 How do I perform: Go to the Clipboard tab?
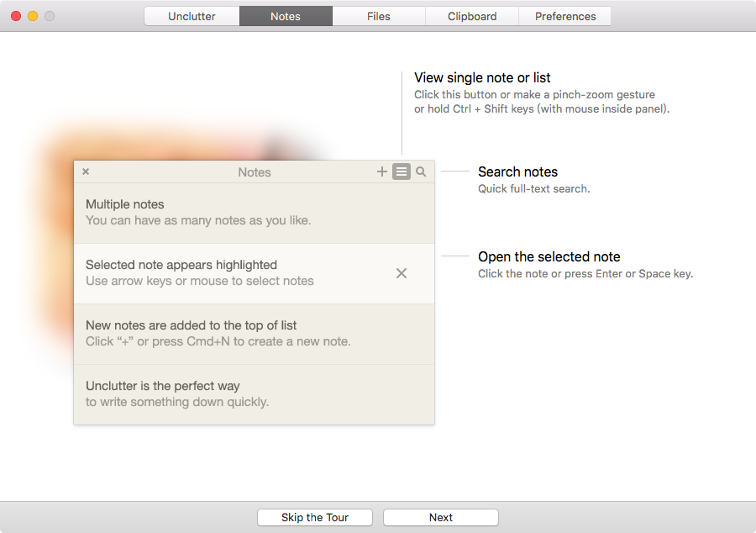tap(472, 16)
